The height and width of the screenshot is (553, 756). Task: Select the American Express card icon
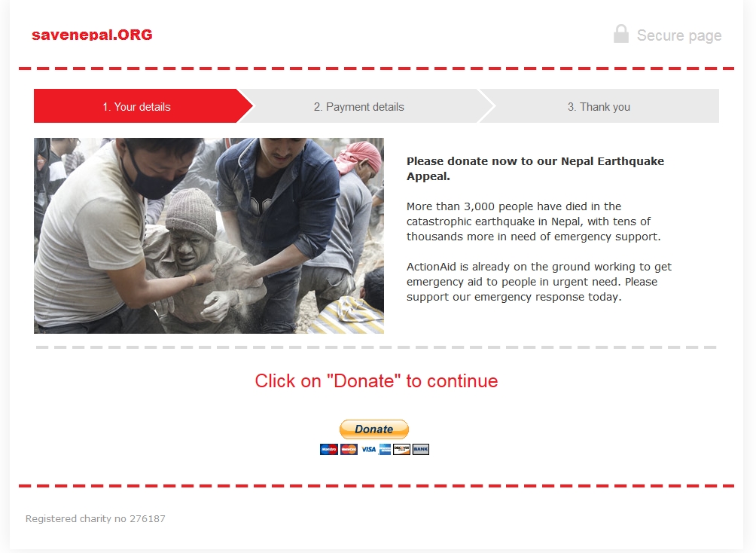pyautogui.click(x=385, y=449)
